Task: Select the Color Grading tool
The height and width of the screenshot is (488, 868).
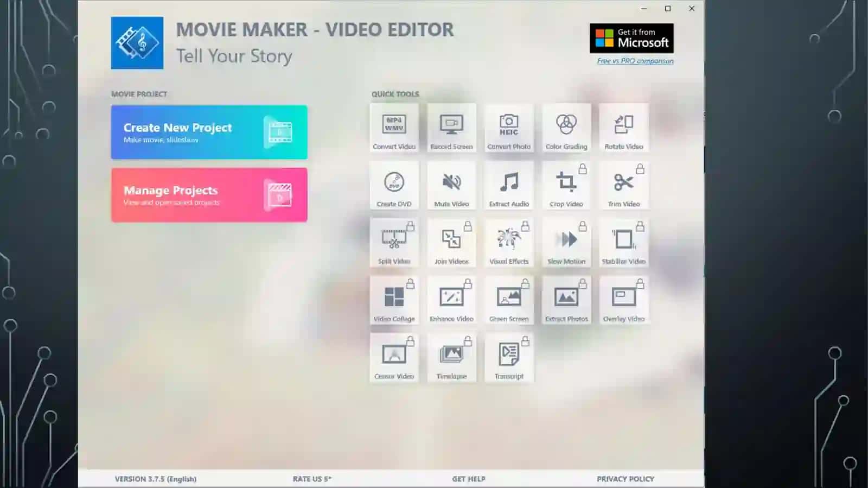Action: click(566, 128)
